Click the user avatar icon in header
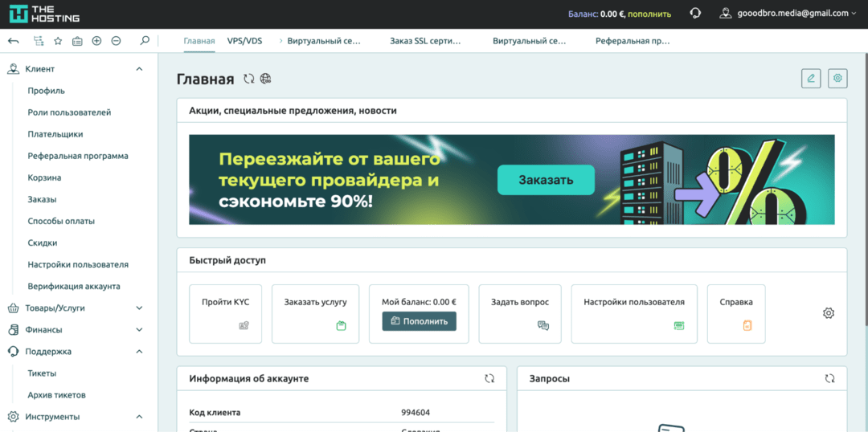 click(x=727, y=14)
